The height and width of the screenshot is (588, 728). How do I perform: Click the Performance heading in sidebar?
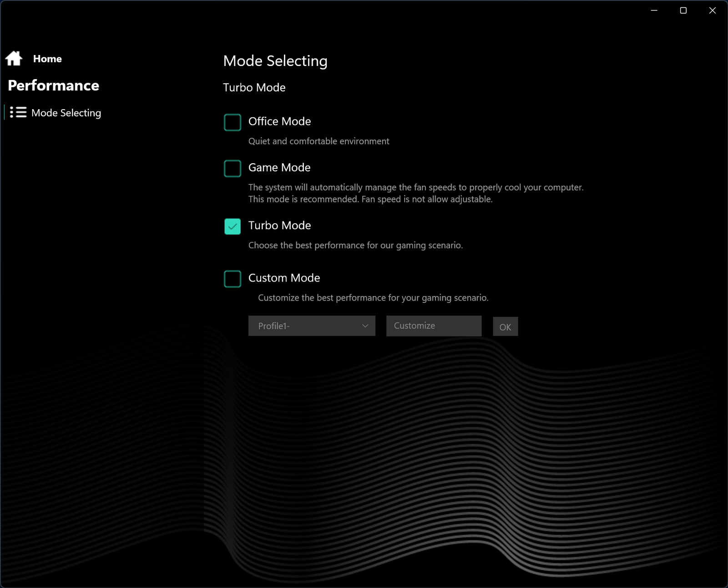pos(53,85)
